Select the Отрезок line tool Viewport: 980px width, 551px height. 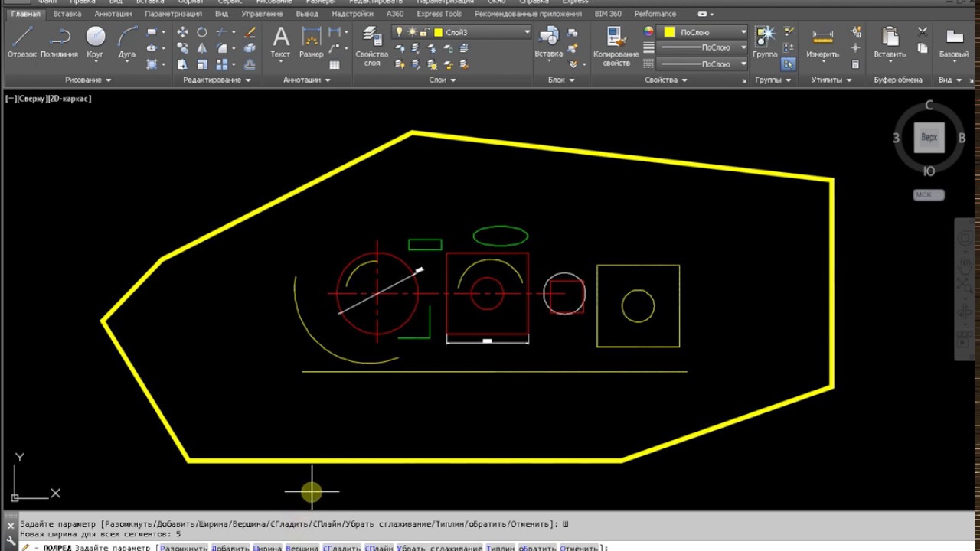22,42
